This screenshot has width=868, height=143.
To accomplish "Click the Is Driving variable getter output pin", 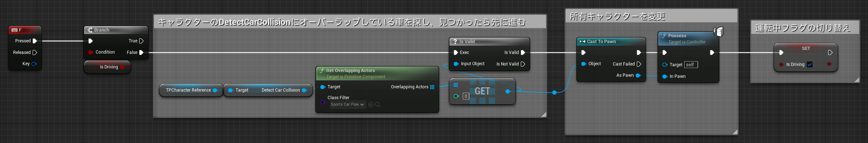I will click(122, 67).
